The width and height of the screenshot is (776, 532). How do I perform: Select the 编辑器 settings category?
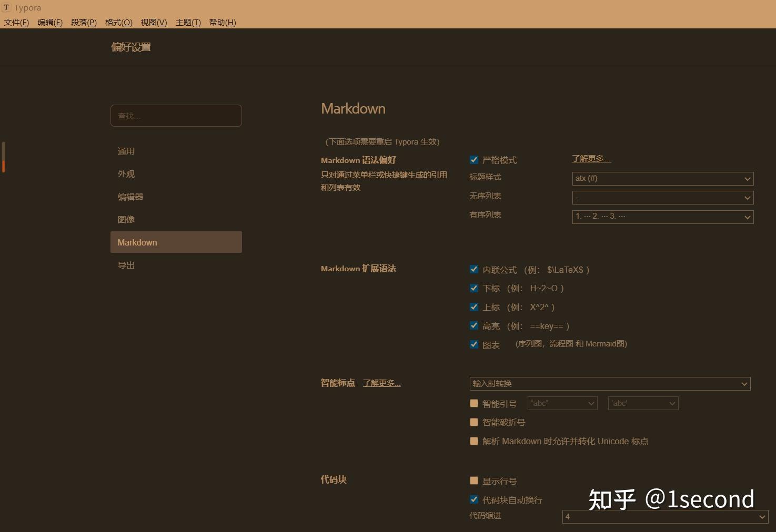[176, 197]
